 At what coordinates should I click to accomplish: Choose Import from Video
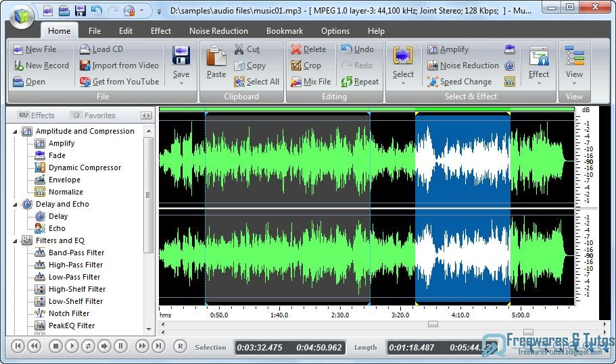(119, 66)
